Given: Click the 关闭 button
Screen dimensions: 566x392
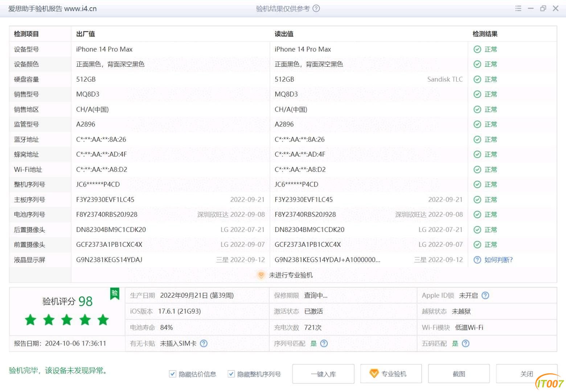Looking at the screenshot, I should 526,374.
